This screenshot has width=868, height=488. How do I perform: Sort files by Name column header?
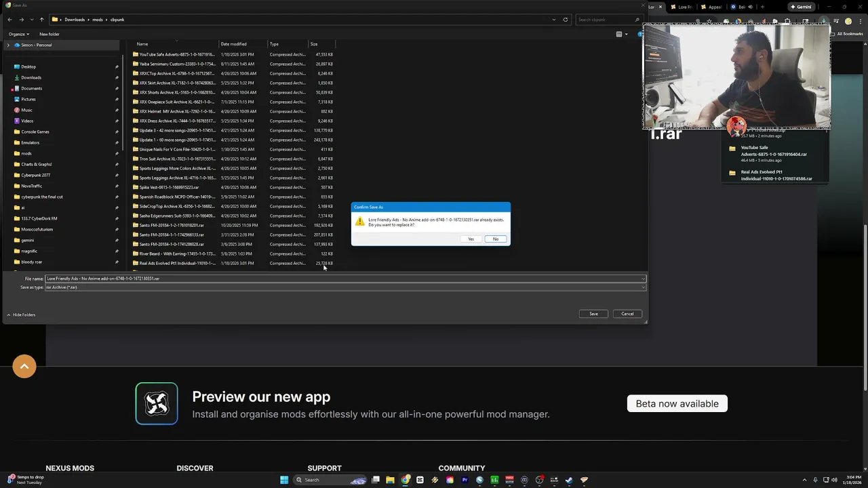[x=142, y=44]
